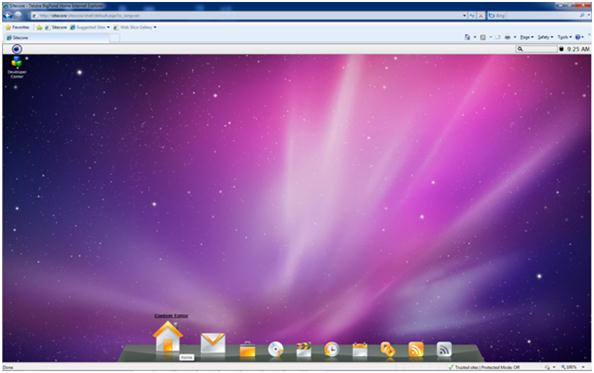Viewport: 594px width, 373px height.
Task: Open the Developer Center desktop icon
Action: point(17,67)
